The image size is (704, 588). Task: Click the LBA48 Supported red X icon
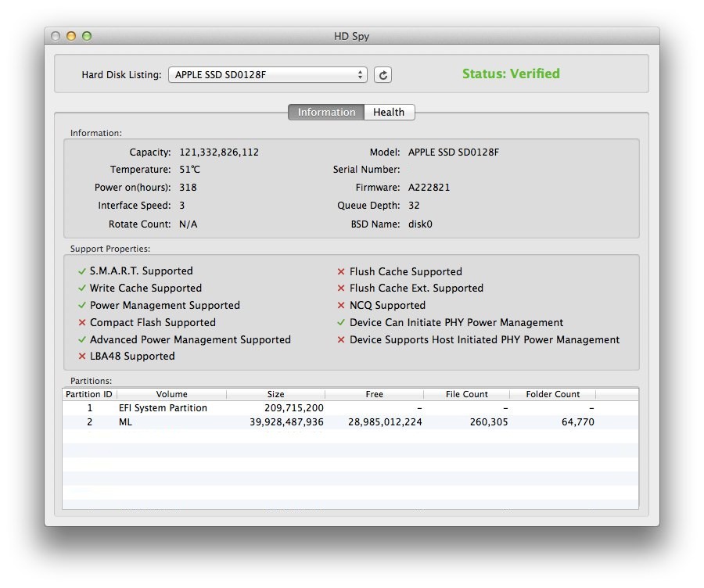coord(81,357)
